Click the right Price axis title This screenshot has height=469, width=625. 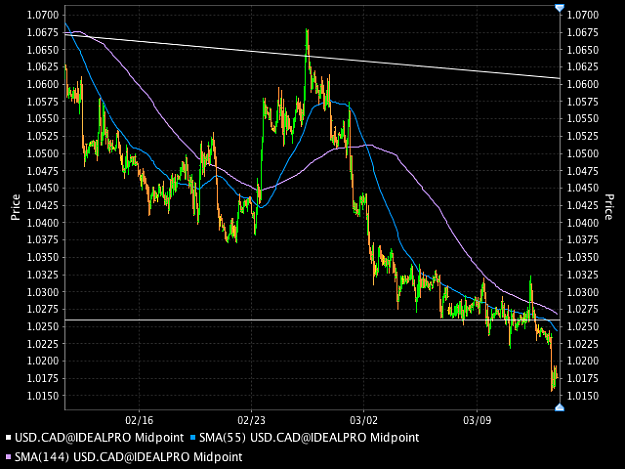tap(608, 207)
